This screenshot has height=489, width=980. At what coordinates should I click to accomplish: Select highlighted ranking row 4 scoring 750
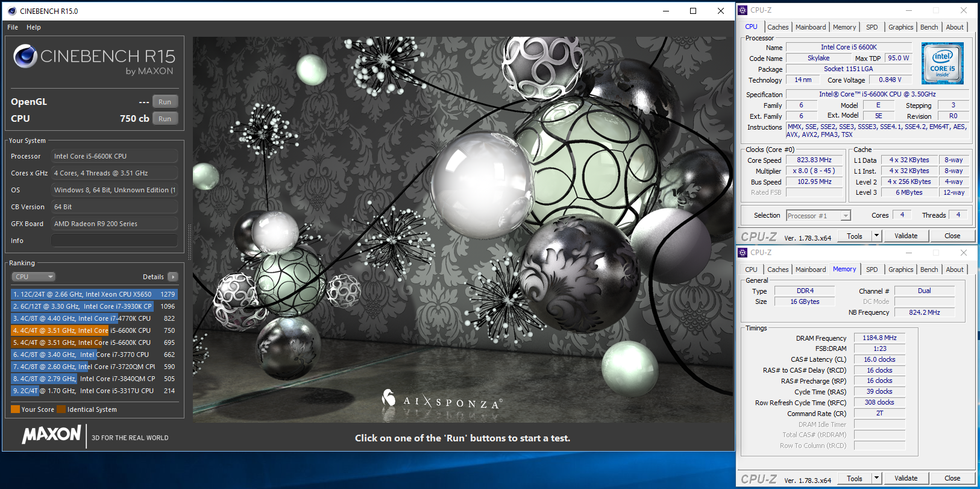(94, 330)
